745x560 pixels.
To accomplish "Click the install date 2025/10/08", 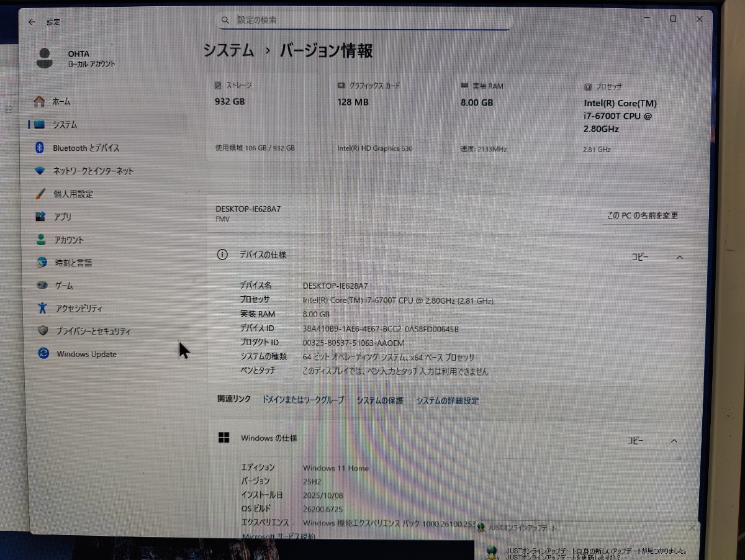I will click(x=323, y=495).
